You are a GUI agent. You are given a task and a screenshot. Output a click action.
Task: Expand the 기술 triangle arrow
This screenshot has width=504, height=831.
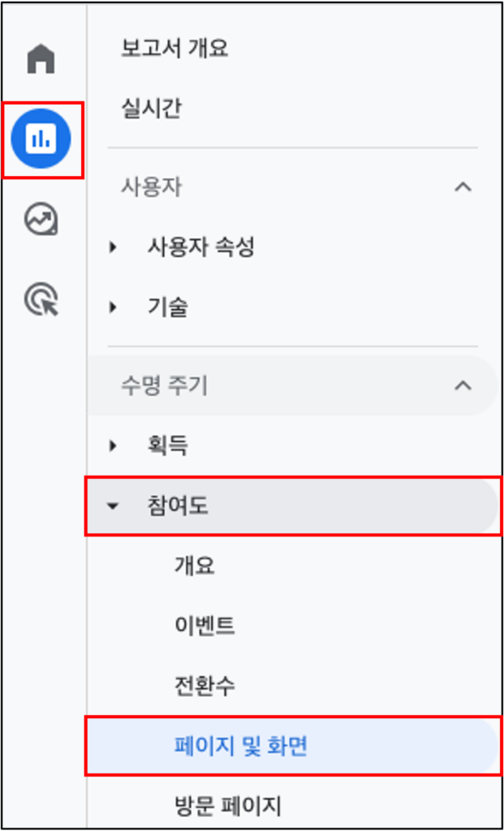pyautogui.click(x=112, y=308)
